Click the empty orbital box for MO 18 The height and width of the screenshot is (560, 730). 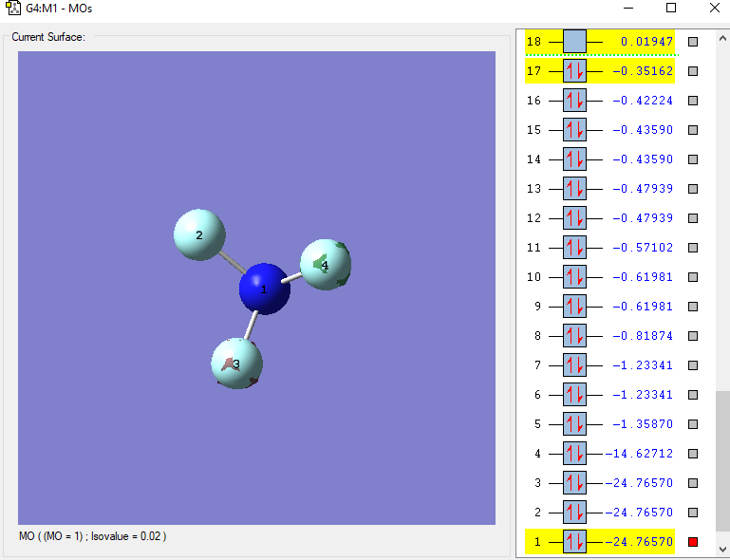(x=574, y=42)
